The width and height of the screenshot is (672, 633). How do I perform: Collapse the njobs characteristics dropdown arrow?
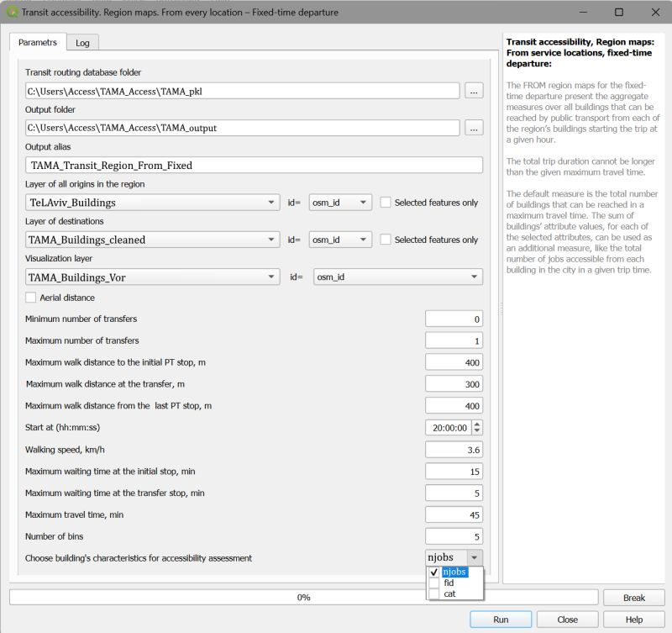tap(475, 557)
